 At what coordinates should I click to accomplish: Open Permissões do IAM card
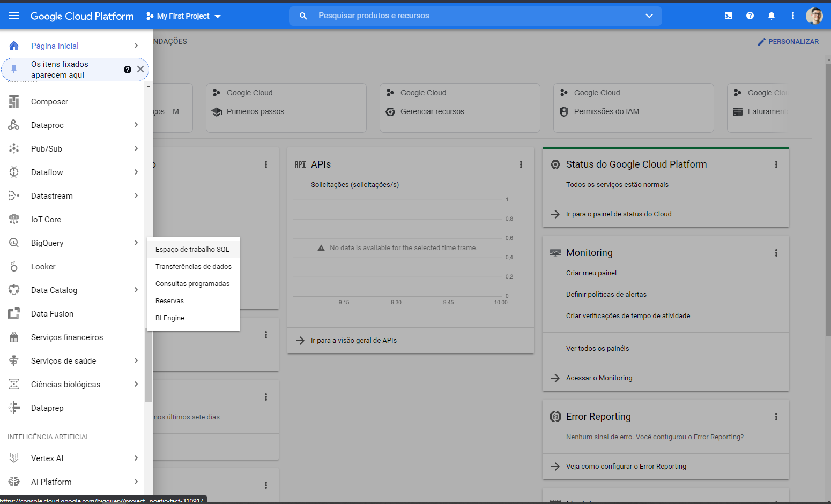(x=634, y=108)
